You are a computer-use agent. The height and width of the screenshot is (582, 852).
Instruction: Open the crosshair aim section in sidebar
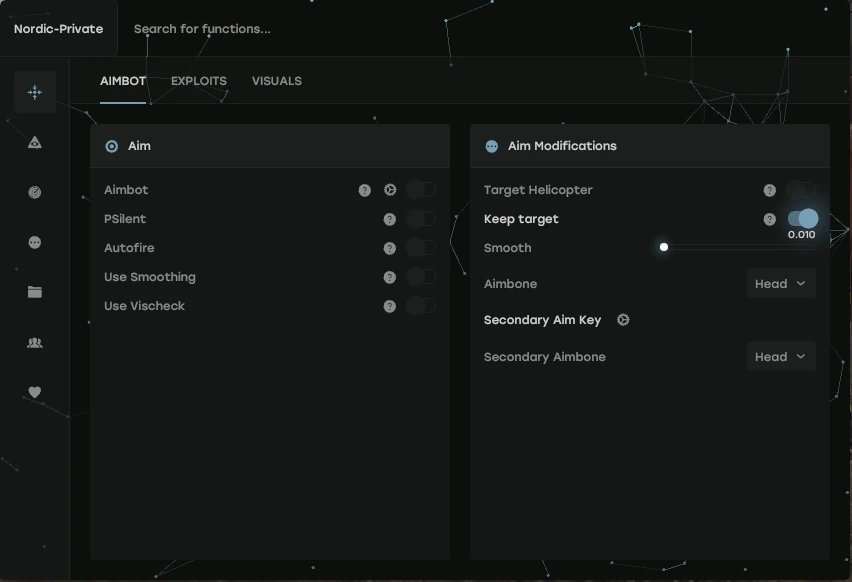pyautogui.click(x=35, y=92)
